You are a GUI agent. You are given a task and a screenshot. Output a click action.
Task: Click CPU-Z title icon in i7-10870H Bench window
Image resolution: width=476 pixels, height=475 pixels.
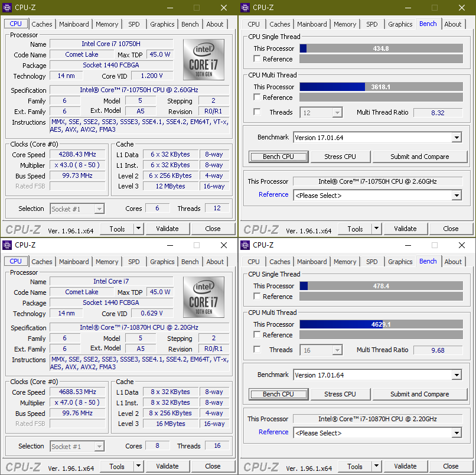pyautogui.click(x=245, y=245)
